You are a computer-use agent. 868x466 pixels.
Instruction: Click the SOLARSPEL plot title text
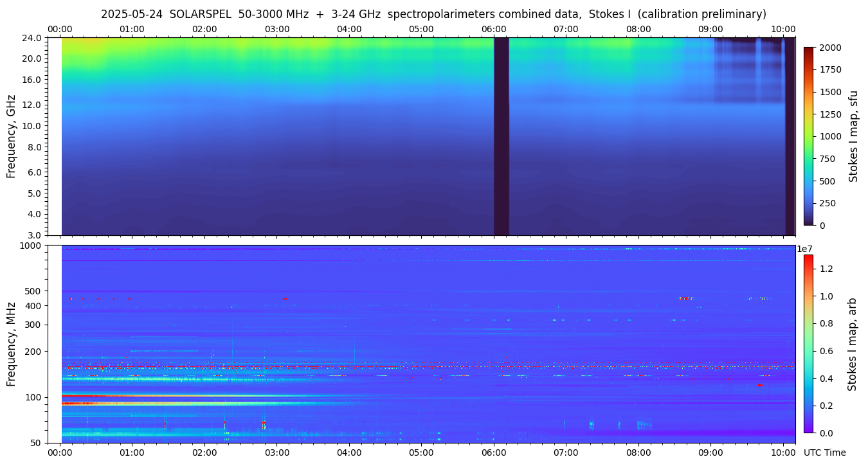tap(433, 14)
